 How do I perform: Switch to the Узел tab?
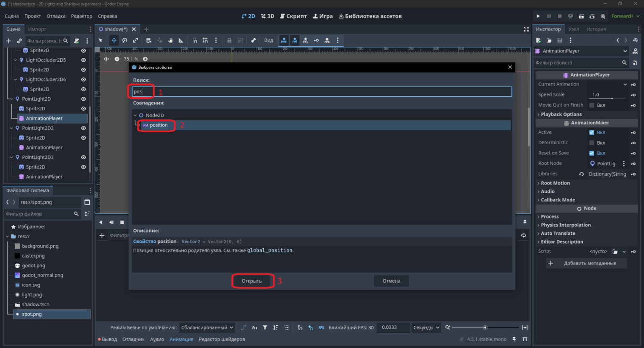574,29
